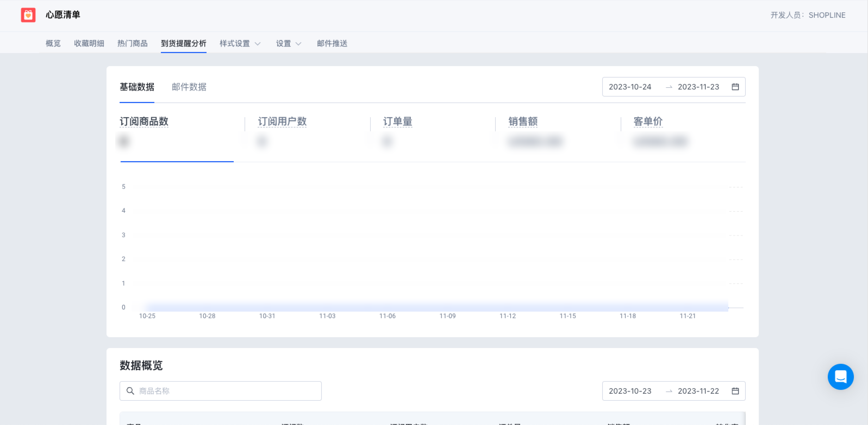Switch to the 热门商品 tab

(132, 43)
